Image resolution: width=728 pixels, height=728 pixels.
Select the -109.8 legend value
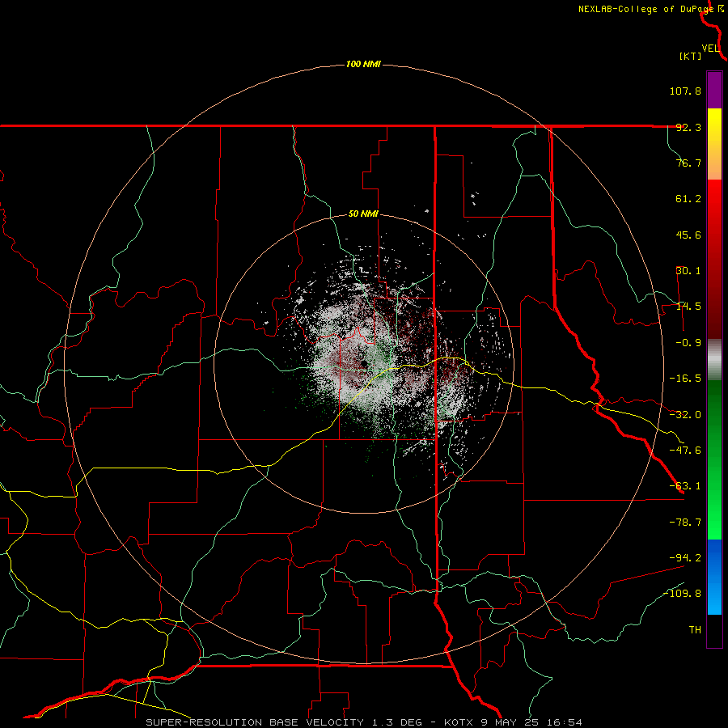pyautogui.click(x=682, y=594)
